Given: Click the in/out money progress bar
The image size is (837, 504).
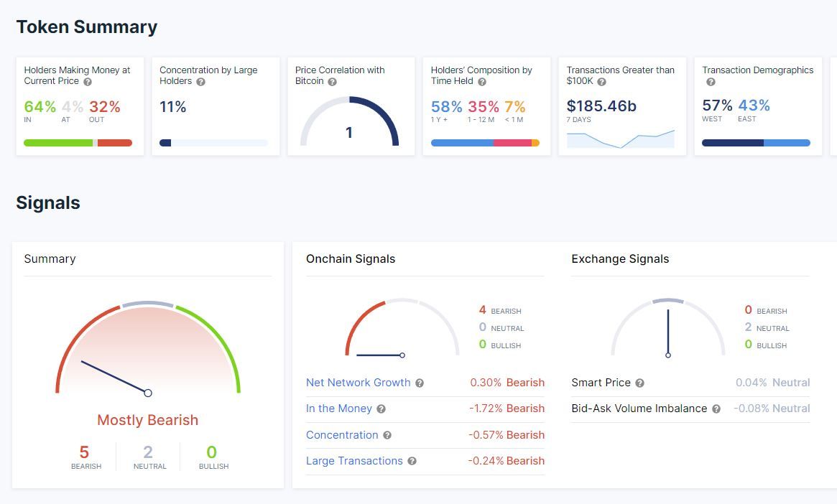Looking at the screenshot, I should tap(78, 143).
